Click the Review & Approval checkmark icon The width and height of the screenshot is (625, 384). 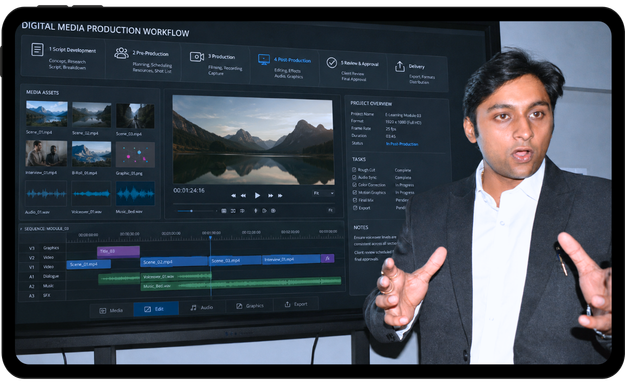(x=332, y=63)
